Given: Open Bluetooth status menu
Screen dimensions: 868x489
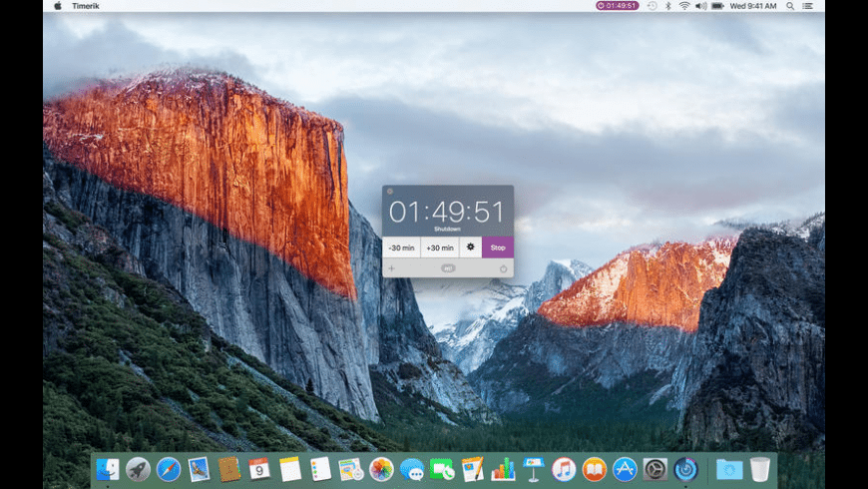Looking at the screenshot, I should pyautogui.click(x=668, y=6).
